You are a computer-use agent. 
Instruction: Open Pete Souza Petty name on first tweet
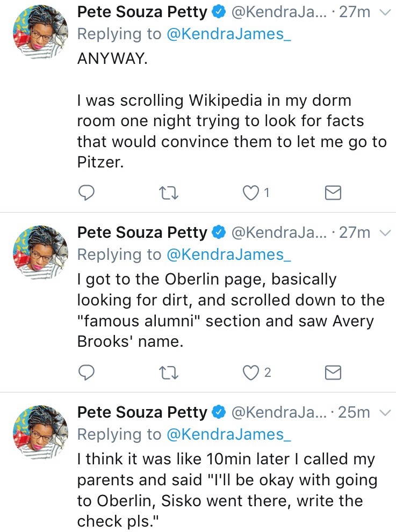click(x=142, y=12)
